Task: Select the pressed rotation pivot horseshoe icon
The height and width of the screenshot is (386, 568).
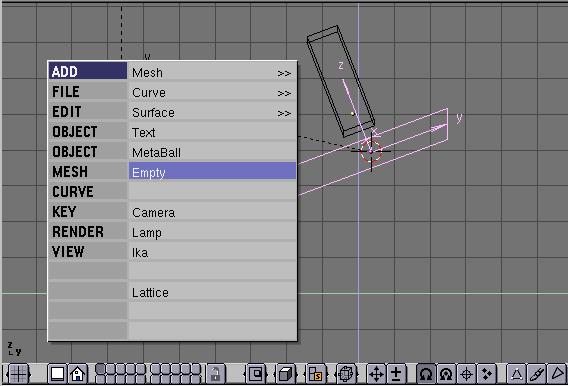Action: coord(426,373)
